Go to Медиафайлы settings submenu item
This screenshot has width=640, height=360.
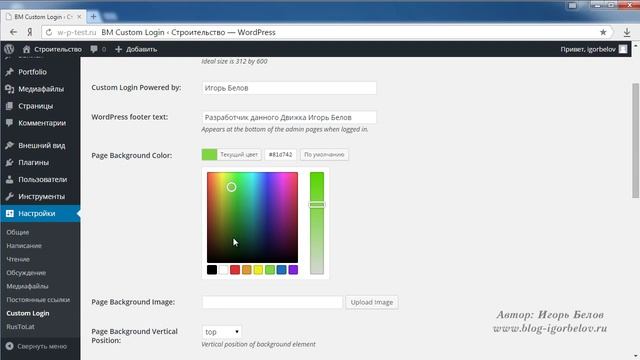pyautogui.click(x=27, y=286)
